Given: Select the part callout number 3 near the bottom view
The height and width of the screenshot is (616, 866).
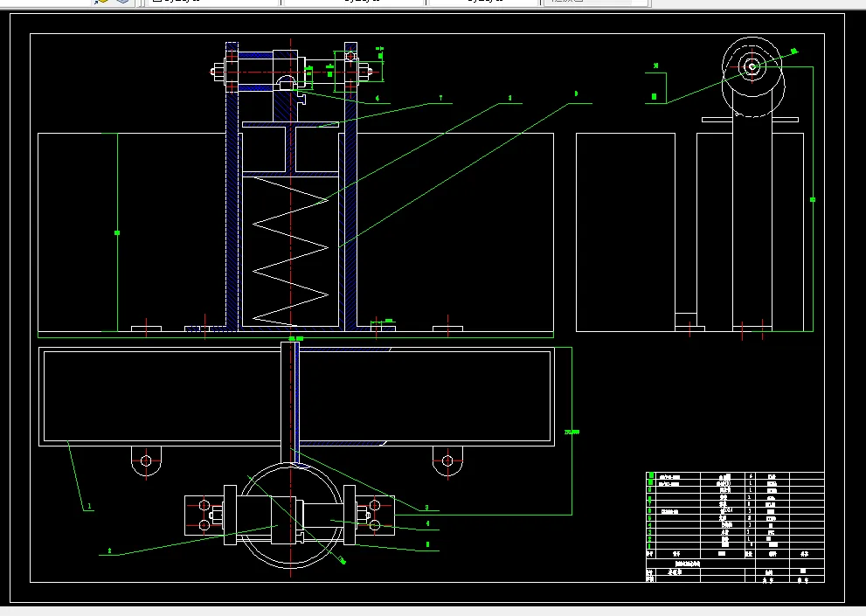Looking at the screenshot, I should (427, 507).
